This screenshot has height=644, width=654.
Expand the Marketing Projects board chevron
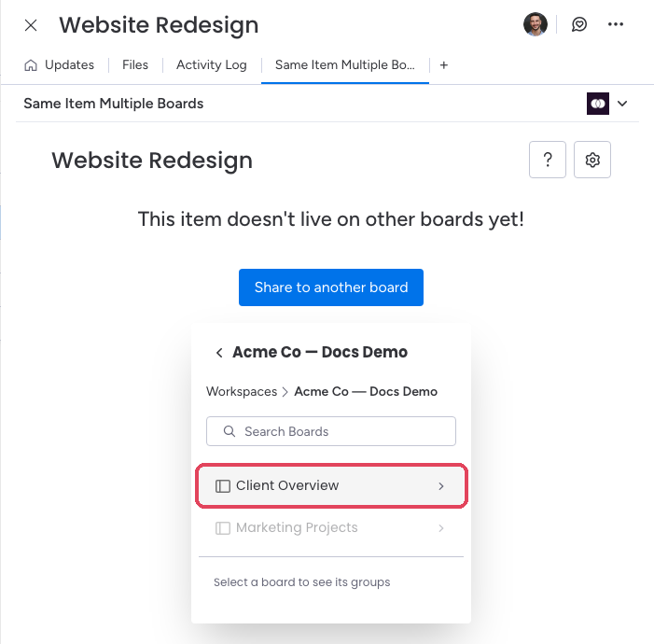pos(441,528)
